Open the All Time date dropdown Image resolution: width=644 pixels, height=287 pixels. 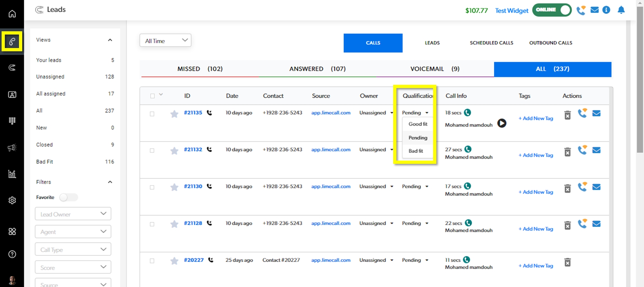pos(166,41)
